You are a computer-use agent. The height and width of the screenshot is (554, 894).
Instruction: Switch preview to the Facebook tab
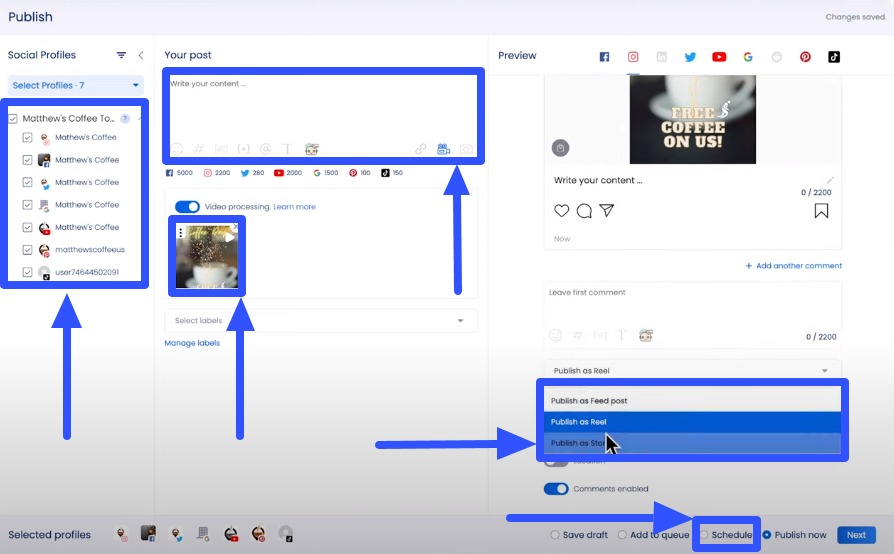tap(604, 57)
